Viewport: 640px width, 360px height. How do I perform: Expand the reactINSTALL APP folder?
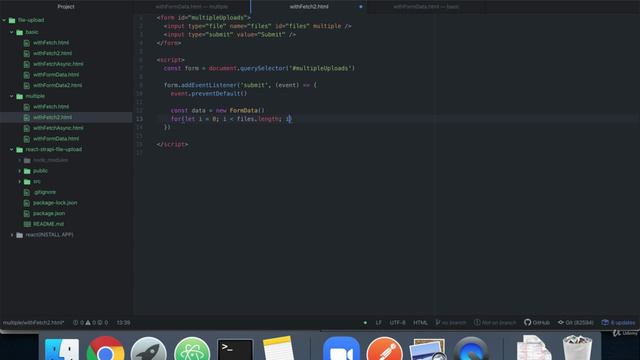coord(12,235)
